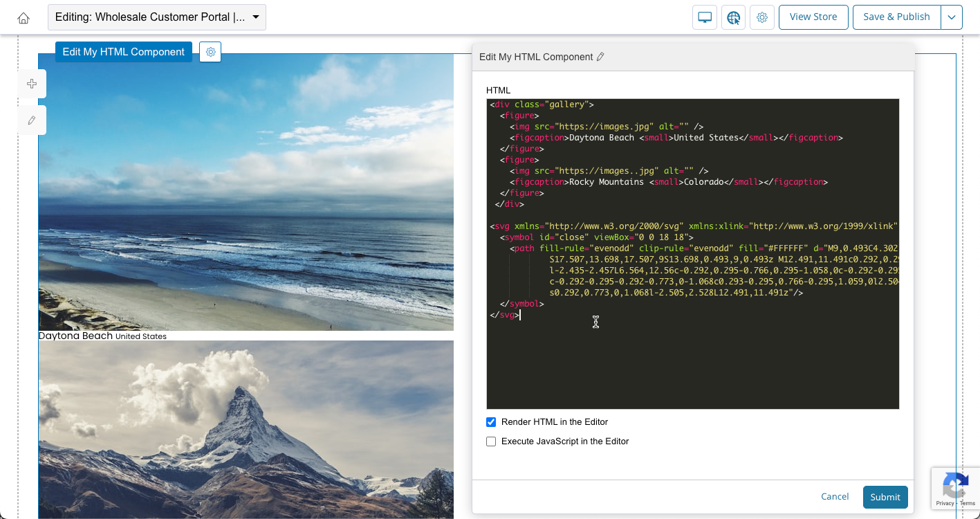Open page settings gear in top toolbar

(x=762, y=17)
